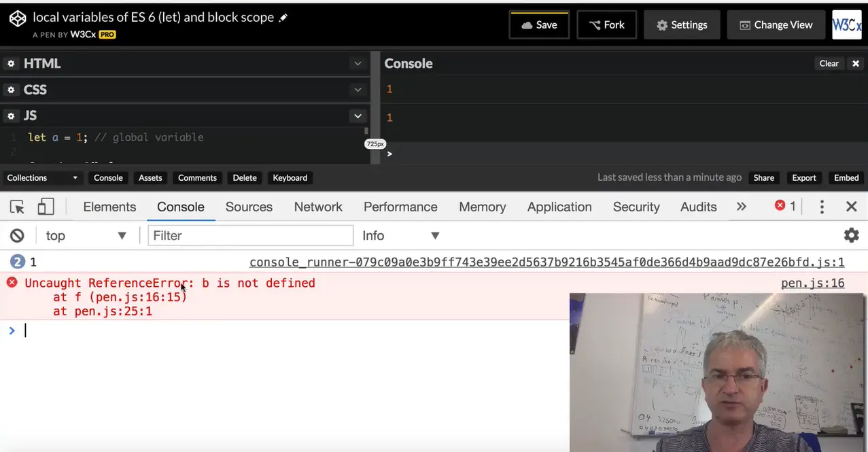
Task: Click the CodePen logo icon
Action: click(18, 19)
